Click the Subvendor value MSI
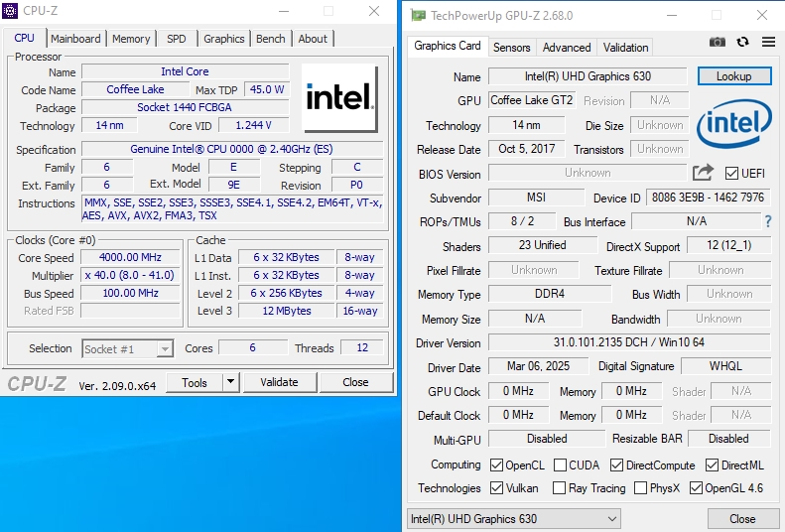 pos(536,198)
